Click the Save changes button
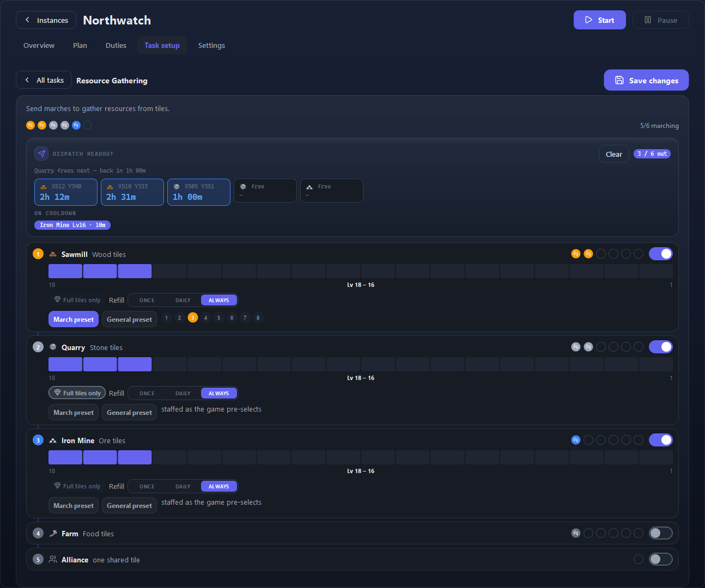Screen dimensions: 705x588 point(646,80)
